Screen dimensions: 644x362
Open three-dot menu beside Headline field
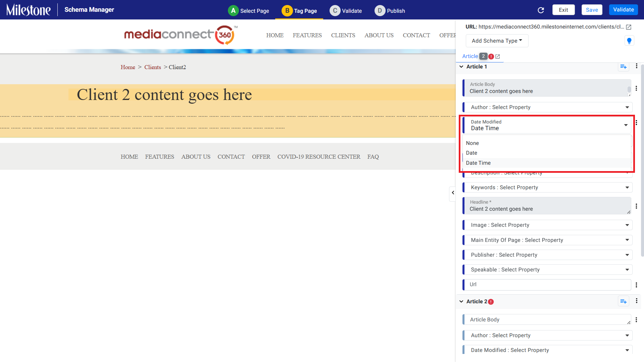click(x=636, y=206)
